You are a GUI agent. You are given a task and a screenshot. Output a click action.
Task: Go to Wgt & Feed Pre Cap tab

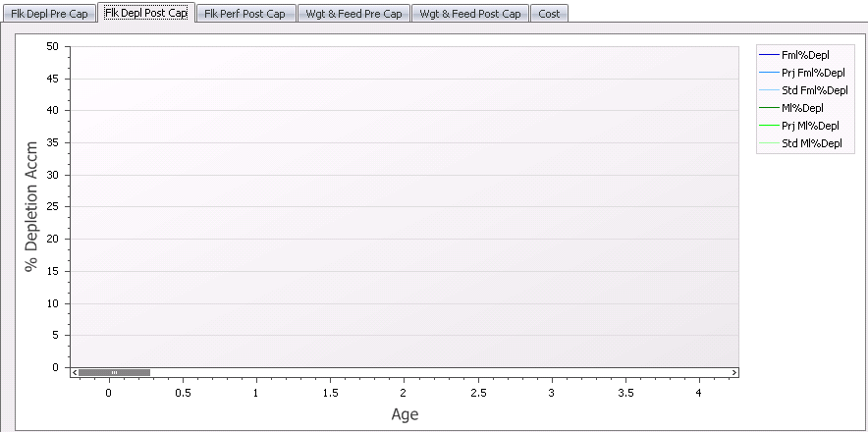point(354,14)
